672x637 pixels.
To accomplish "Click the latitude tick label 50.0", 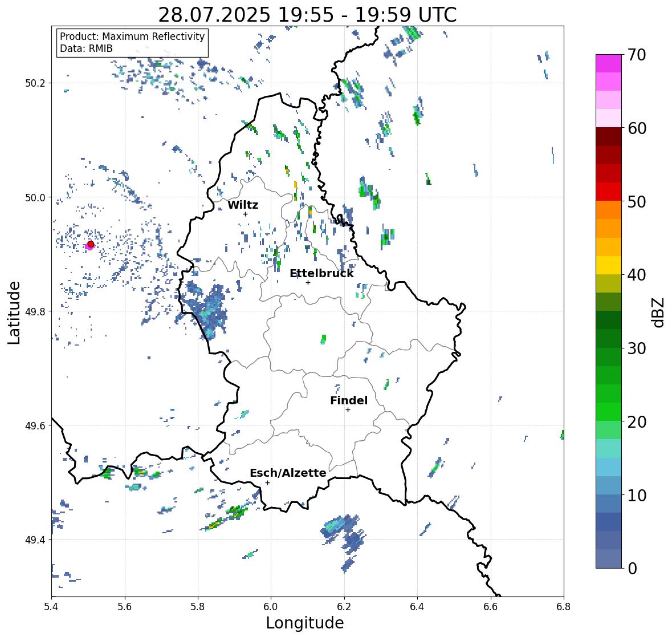I will pyautogui.click(x=36, y=198).
